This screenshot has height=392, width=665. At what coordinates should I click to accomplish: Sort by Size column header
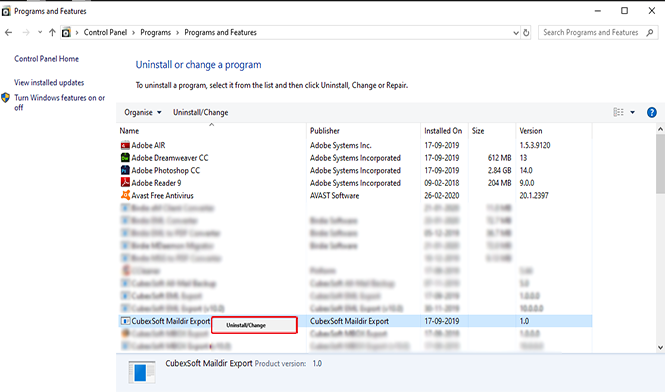478,131
